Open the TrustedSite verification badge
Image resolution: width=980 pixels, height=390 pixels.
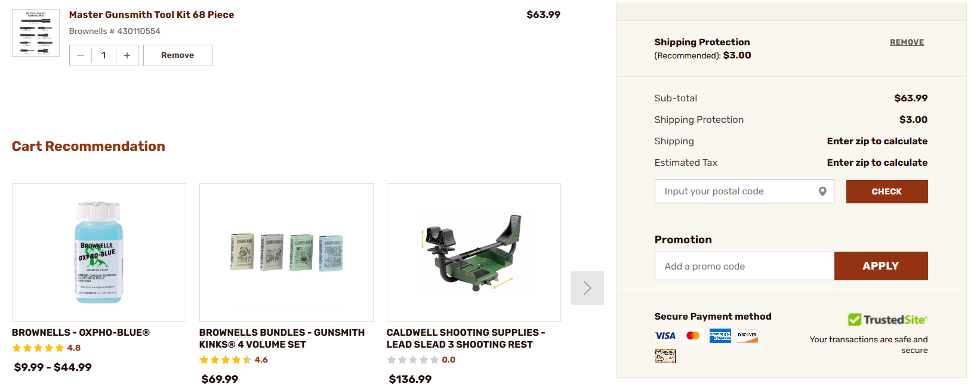pos(887,319)
